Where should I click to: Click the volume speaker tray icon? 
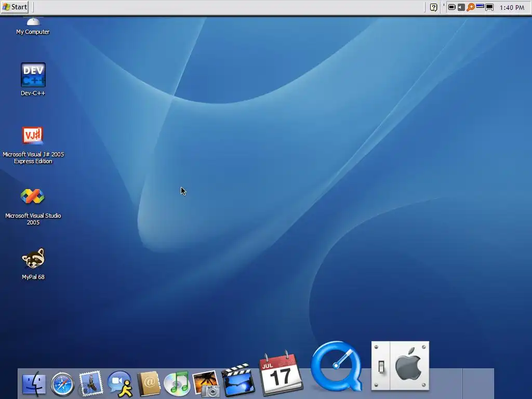pos(461,7)
